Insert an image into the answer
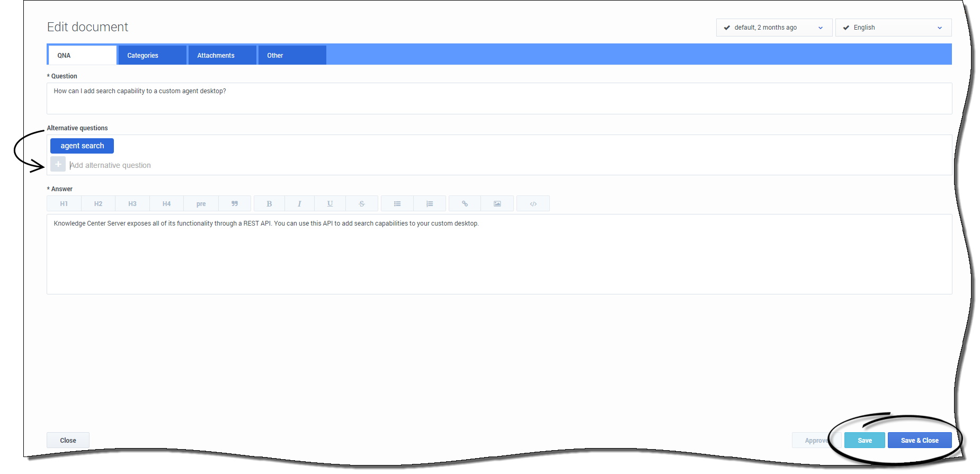The width and height of the screenshot is (980, 474). (497, 204)
